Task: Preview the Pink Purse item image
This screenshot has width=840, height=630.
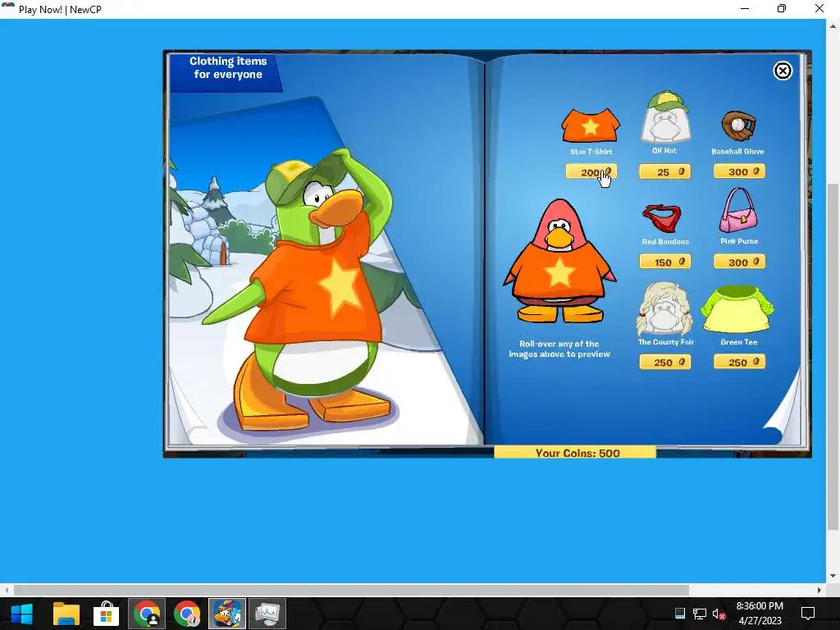Action: (739, 210)
